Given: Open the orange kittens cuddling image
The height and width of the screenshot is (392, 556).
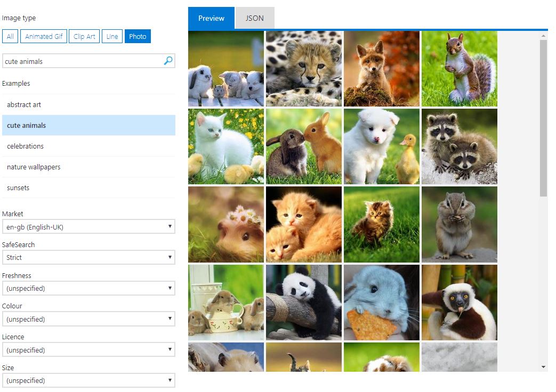Looking at the screenshot, I should [x=304, y=224].
